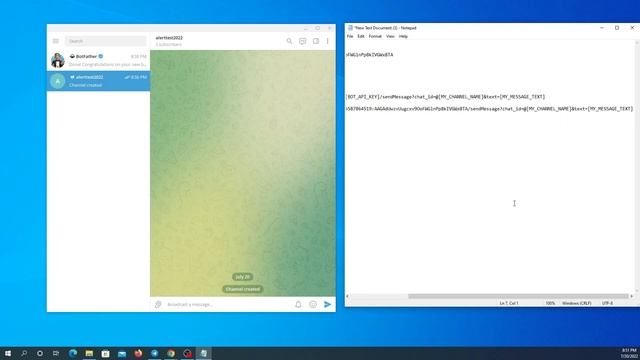This screenshot has width=640, height=360.
Task: Toggle the channel info side panel icon
Action: coord(316,41)
